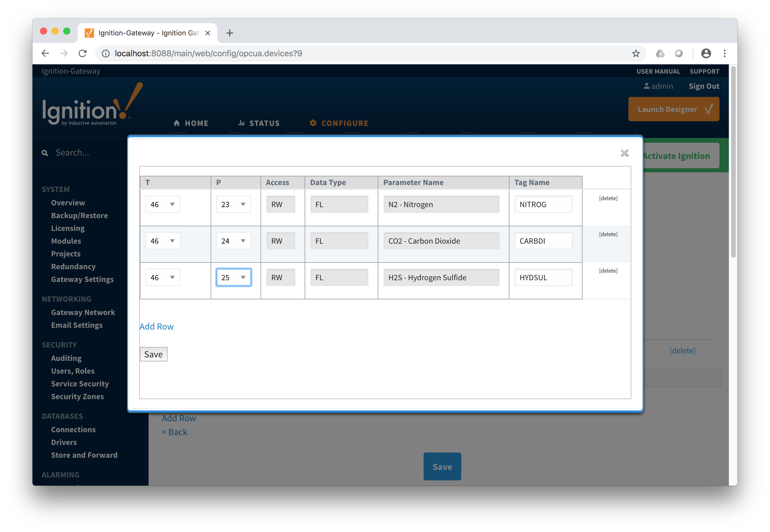Open Modules in the sidebar
Screen dimensions: 770x532
tap(66, 241)
